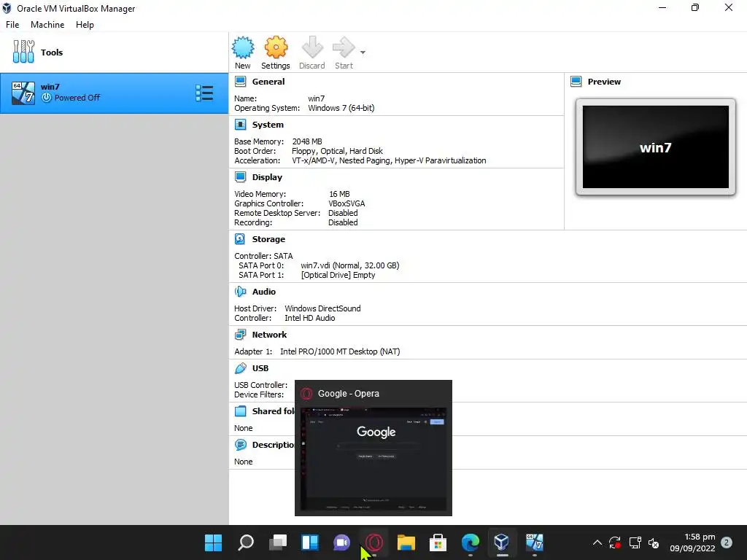Image resolution: width=747 pixels, height=560 pixels.
Task: Click the USB section plug icon
Action: pyautogui.click(x=241, y=368)
